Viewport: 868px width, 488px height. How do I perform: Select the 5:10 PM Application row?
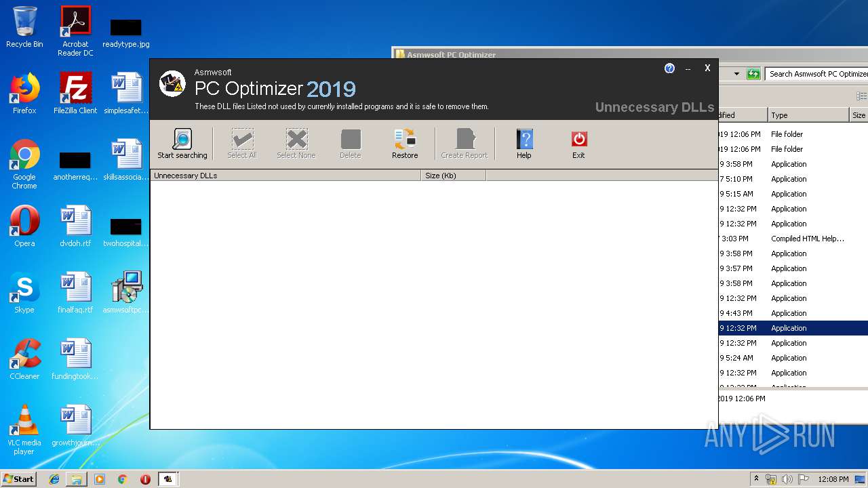[793, 179]
